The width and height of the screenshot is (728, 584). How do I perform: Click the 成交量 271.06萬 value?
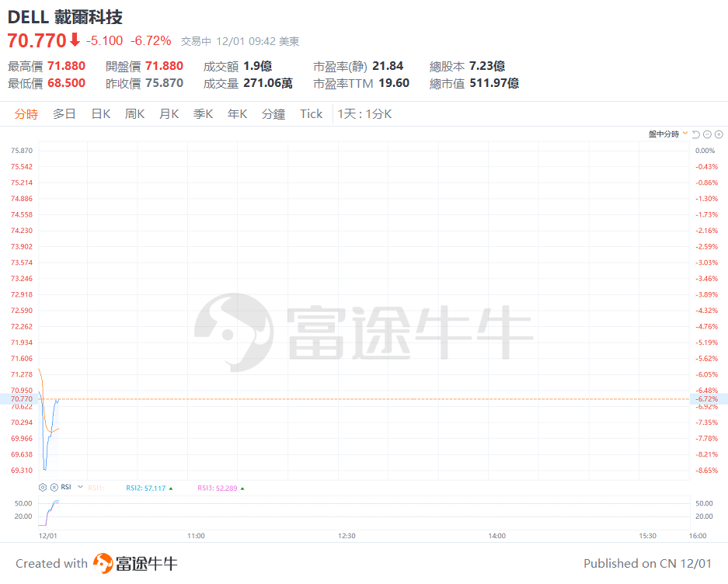(x=268, y=83)
